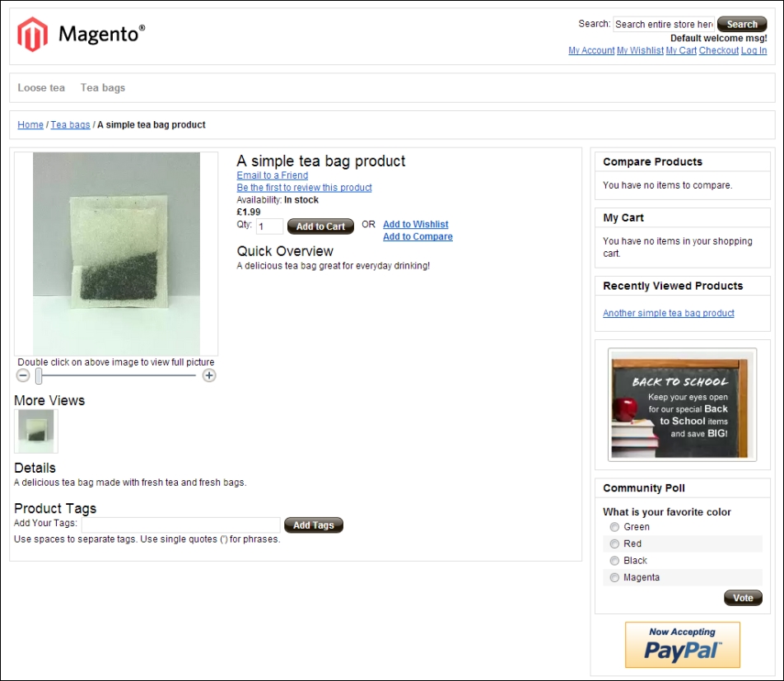Open Another simple tea bag product link
Image resolution: width=784 pixels, height=681 pixels.
(669, 313)
